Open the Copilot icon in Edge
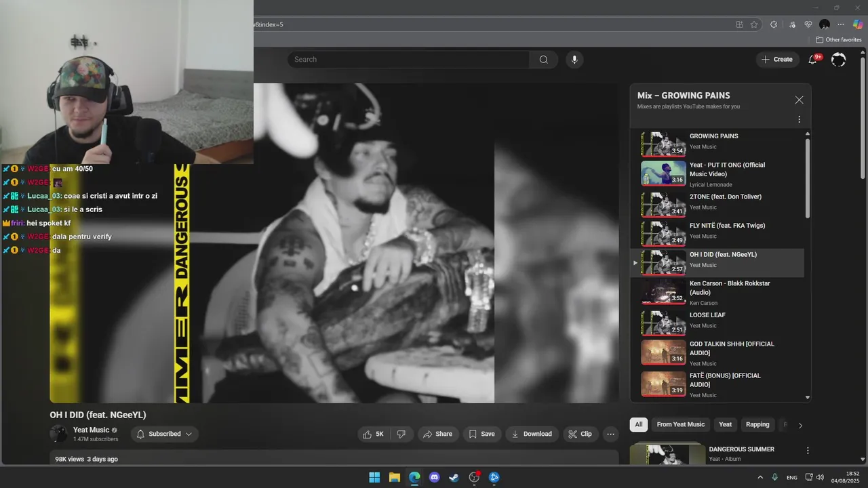This screenshot has height=488, width=868. 858,24
